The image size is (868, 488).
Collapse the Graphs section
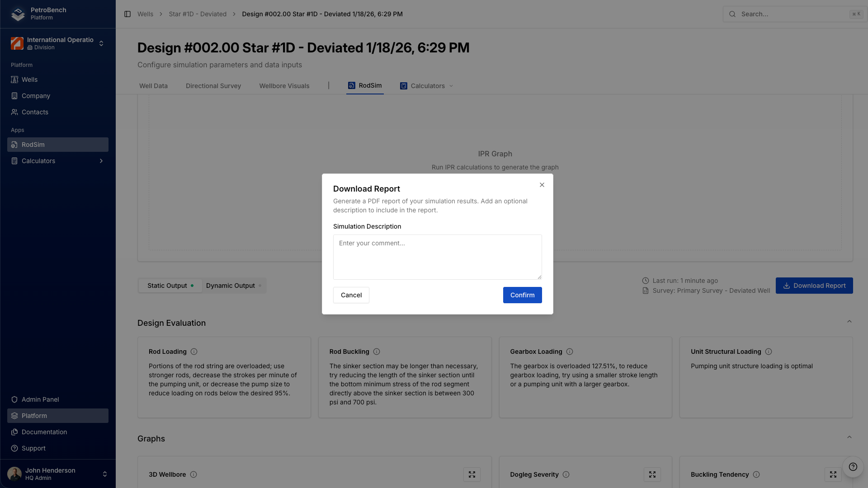[849, 437]
